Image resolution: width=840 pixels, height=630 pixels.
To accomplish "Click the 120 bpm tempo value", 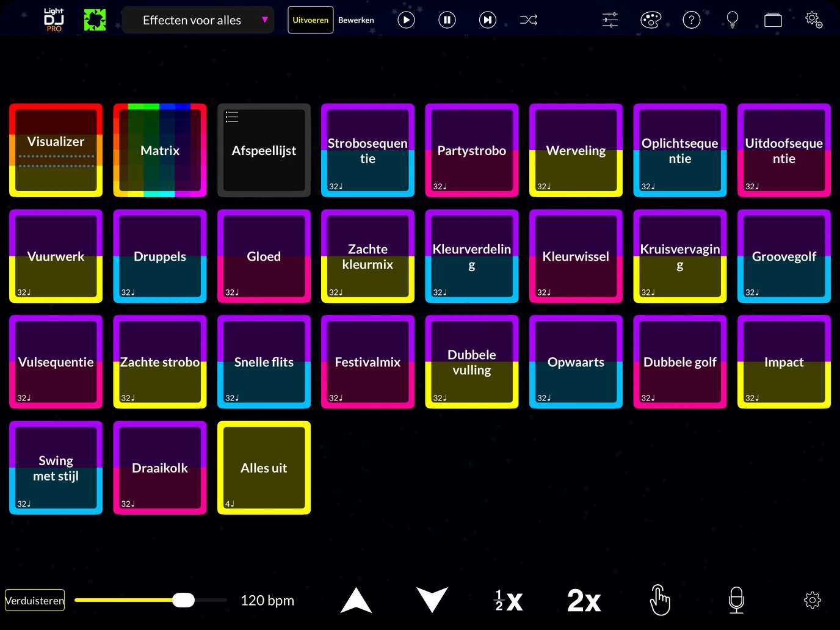I will point(267,601).
